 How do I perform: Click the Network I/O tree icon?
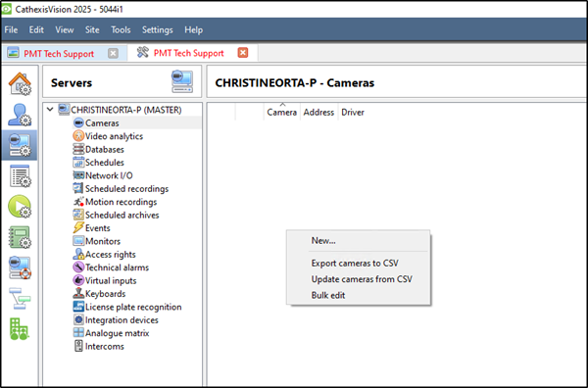tap(78, 175)
